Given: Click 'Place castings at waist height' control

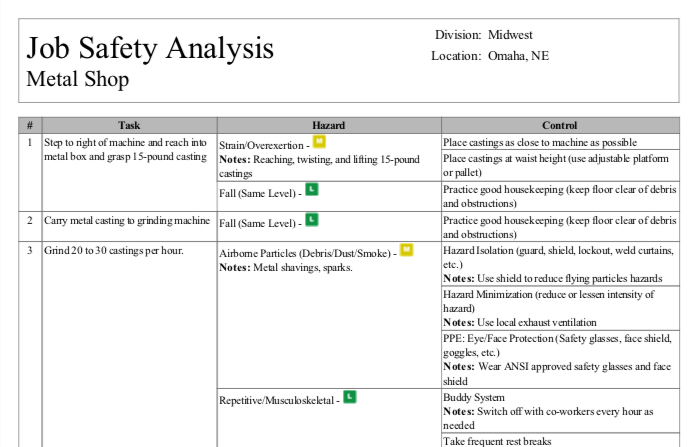Looking at the screenshot, I should 560,165.
